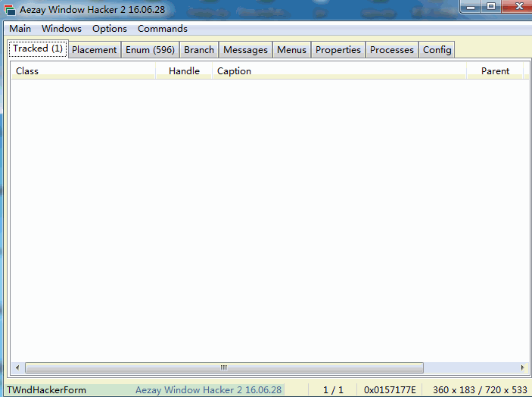
Task: Open the Windows menu
Action: pyautogui.click(x=61, y=29)
